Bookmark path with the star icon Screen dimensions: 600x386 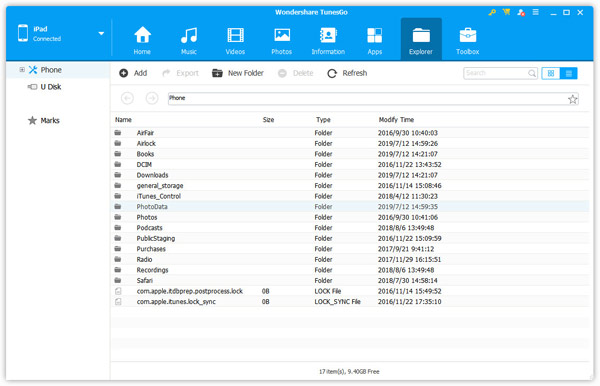[x=572, y=99]
